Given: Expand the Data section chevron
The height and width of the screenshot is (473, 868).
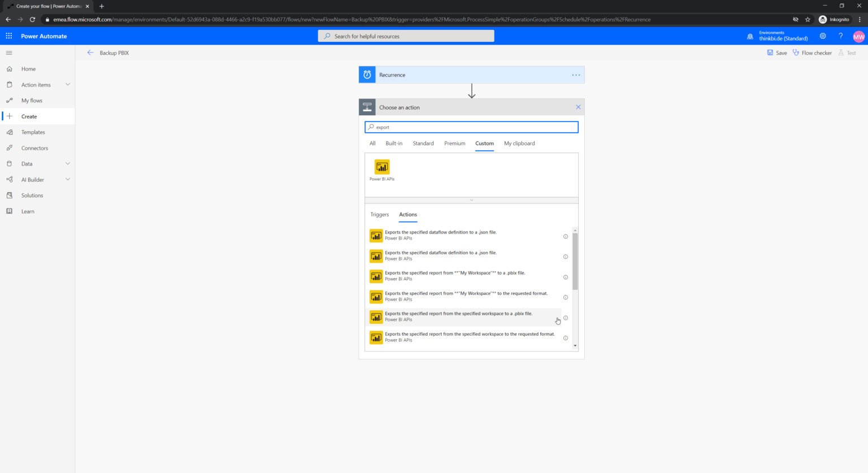Looking at the screenshot, I should click(x=68, y=164).
